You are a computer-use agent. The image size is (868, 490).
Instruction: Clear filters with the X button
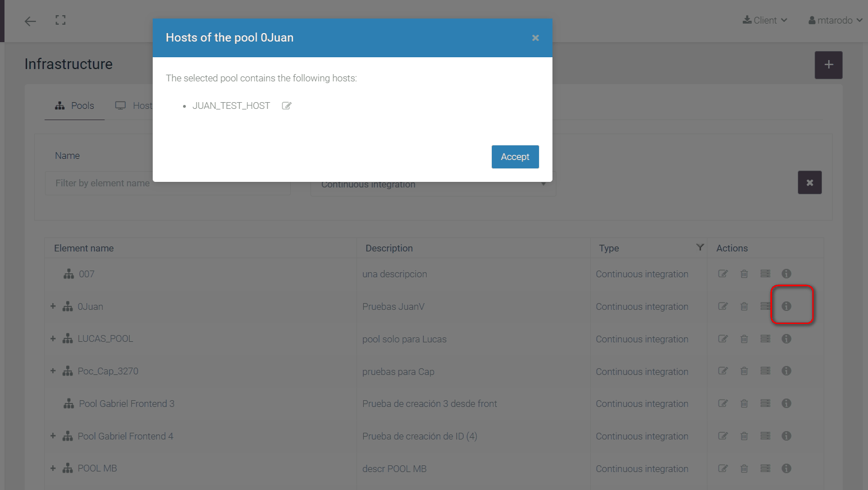point(809,183)
